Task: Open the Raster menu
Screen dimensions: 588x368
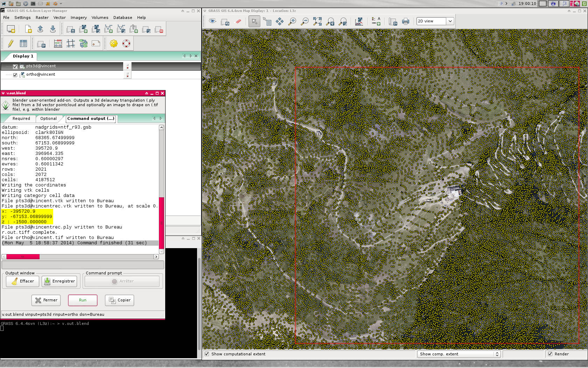Action: click(x=42, y=18)
